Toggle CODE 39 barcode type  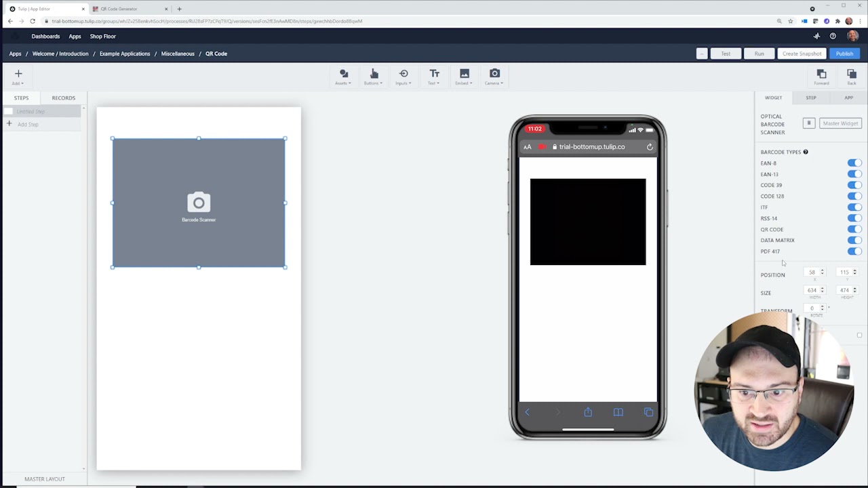click(854, 185)
